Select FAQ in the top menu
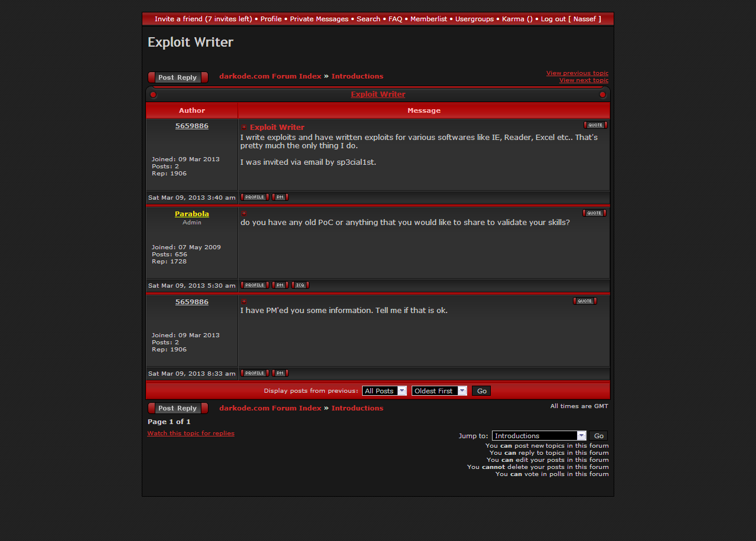756x541 pixels. coord(395,19)
